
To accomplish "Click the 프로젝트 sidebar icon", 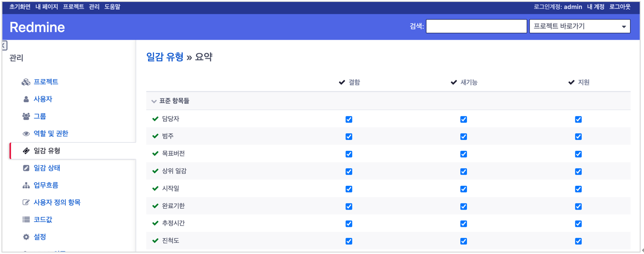I will tap(26, 82).
